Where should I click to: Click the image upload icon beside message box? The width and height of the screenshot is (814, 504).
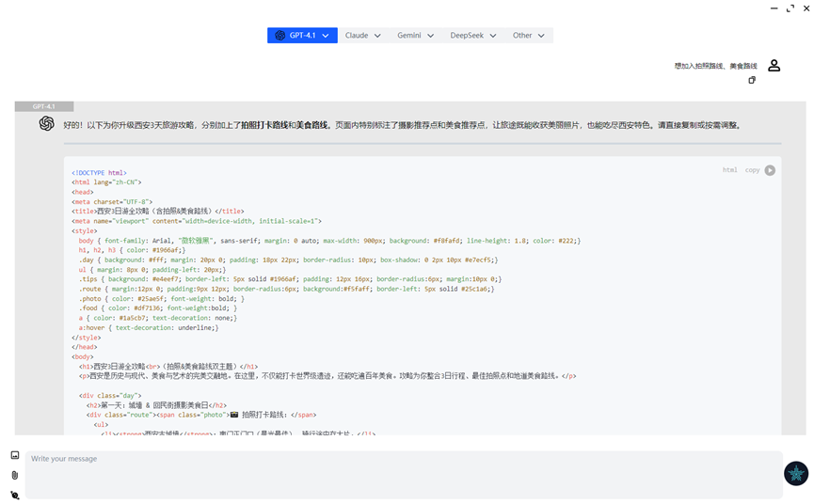coord(15,455)
